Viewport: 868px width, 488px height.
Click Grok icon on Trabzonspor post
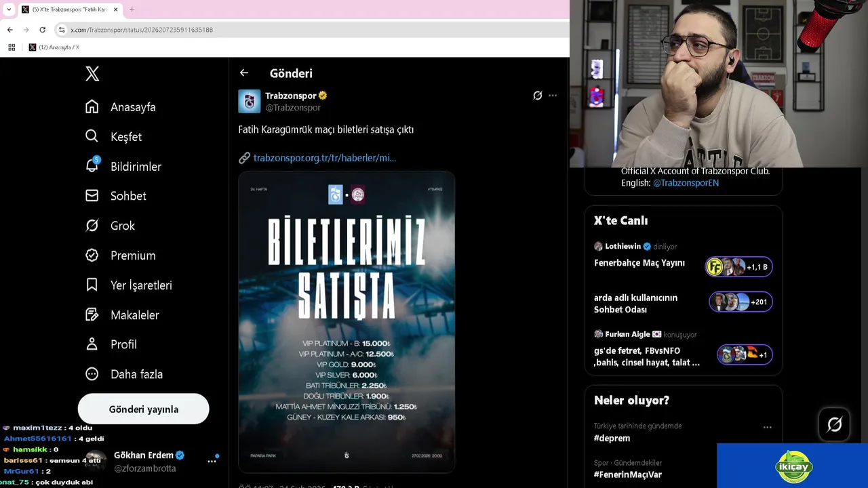(538, 96)
